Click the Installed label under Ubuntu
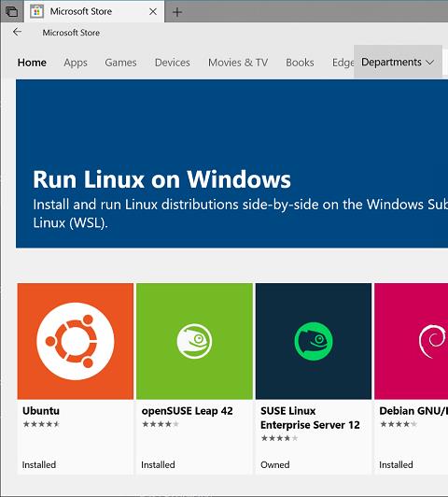448x497 pixels. (x=39, y=464)
